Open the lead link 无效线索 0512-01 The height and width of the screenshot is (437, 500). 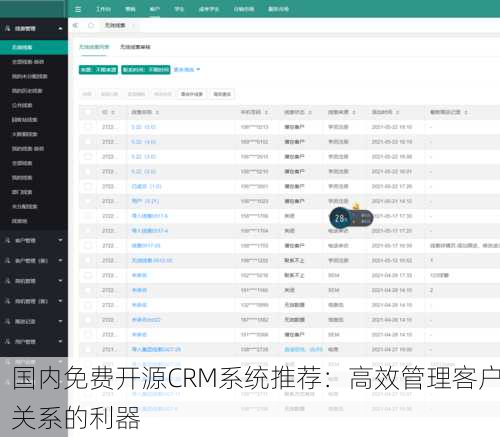point(152,260)
